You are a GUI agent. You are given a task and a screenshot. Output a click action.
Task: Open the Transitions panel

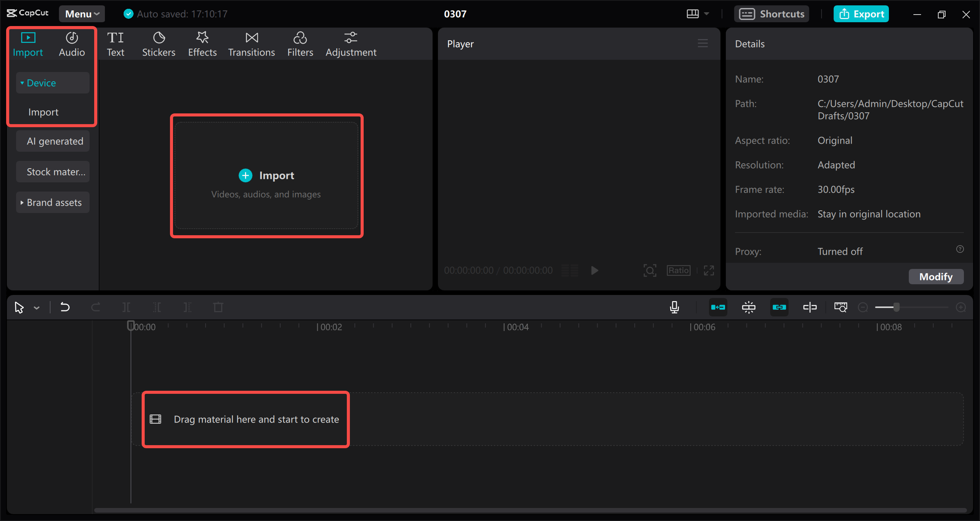point(251,43)
